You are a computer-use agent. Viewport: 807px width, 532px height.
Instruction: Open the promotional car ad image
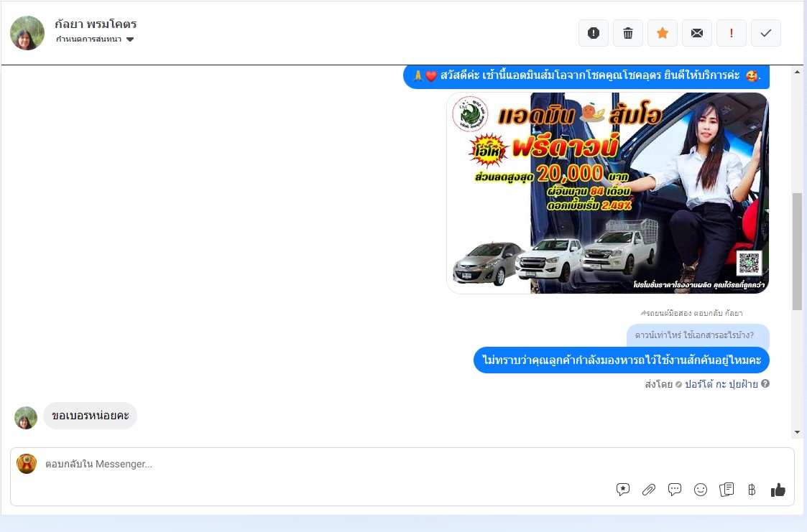[608, 192]
